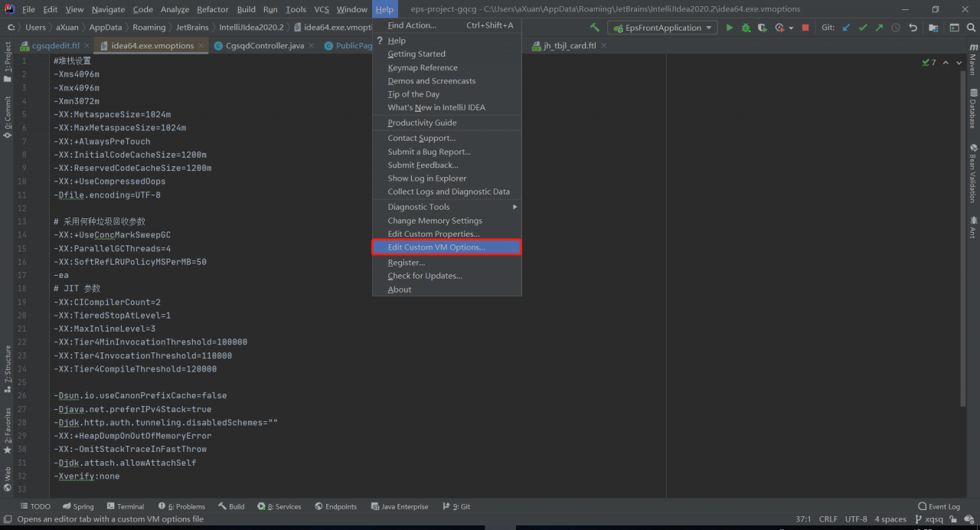Jump to next highlighted problem arrow
980x530 pixels.
tap(959, 62)
